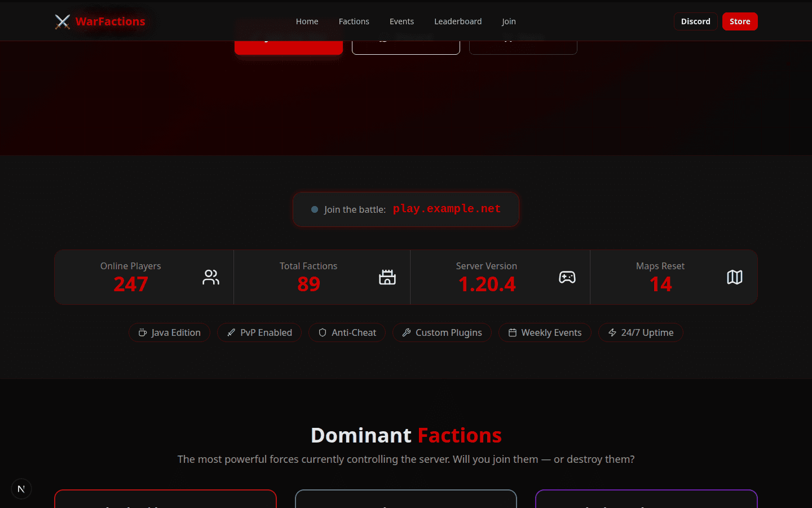Open the Home menu item
812x508 pixels.
click(x=307, y=21)
